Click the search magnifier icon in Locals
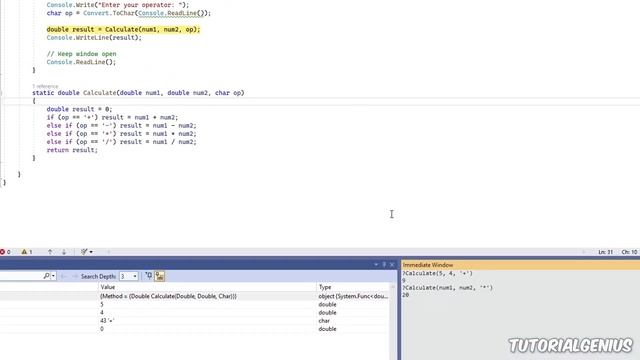The height and width of the screenshot is (360, 640). point(46,276)
